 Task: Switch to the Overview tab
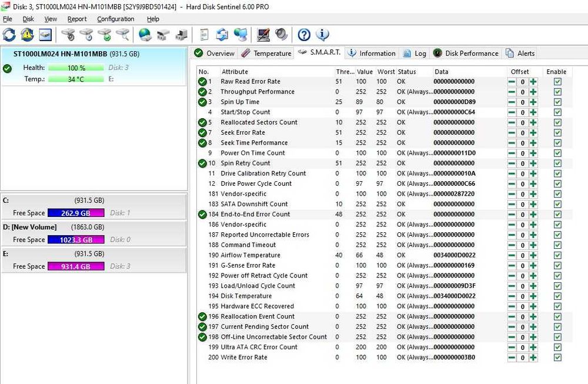[215, 54]
